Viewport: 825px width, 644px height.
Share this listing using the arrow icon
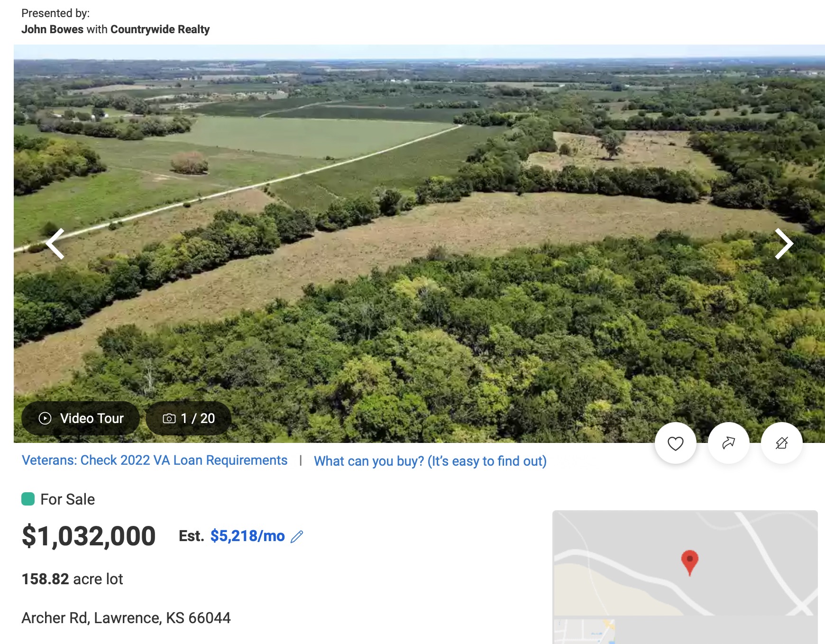pyautogui.click(x=728, y=443)
